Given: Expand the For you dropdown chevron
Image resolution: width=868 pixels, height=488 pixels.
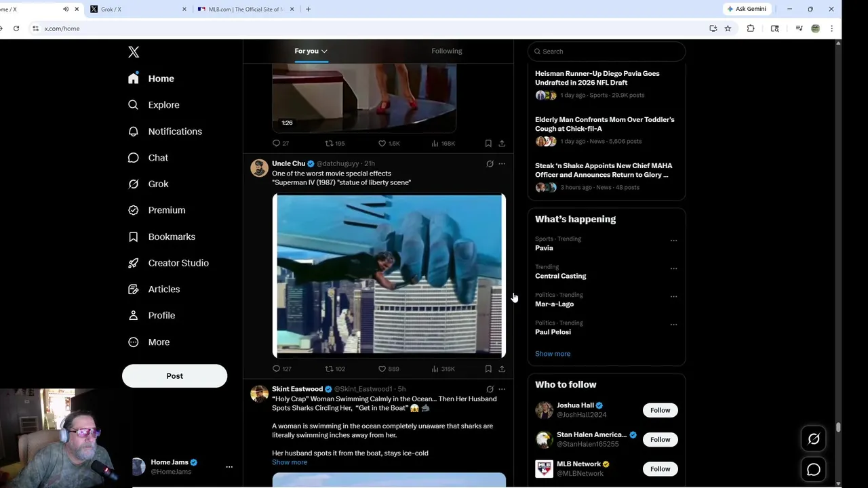Looking at the screenshot, I should coord(324,52).
